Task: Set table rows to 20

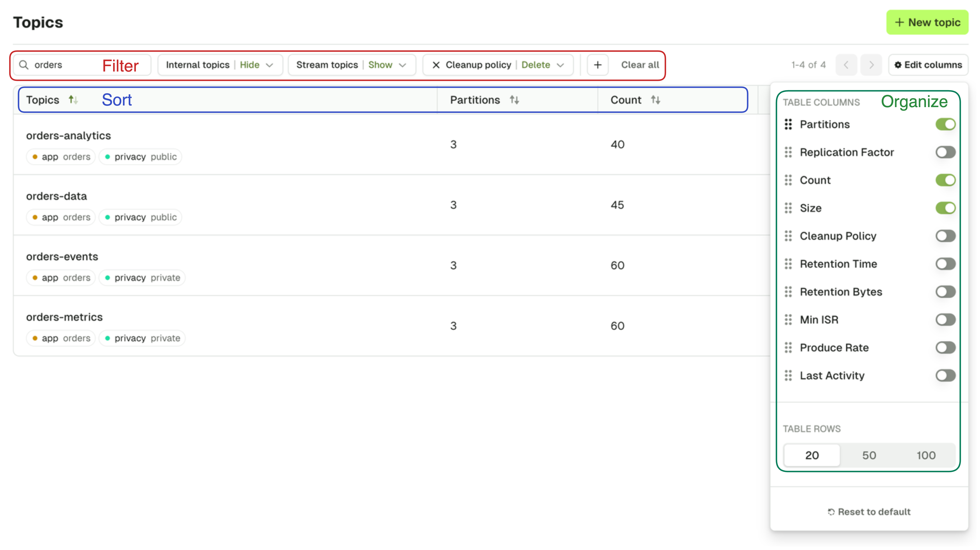Action: pyautogui.click(x=812, y=455)
